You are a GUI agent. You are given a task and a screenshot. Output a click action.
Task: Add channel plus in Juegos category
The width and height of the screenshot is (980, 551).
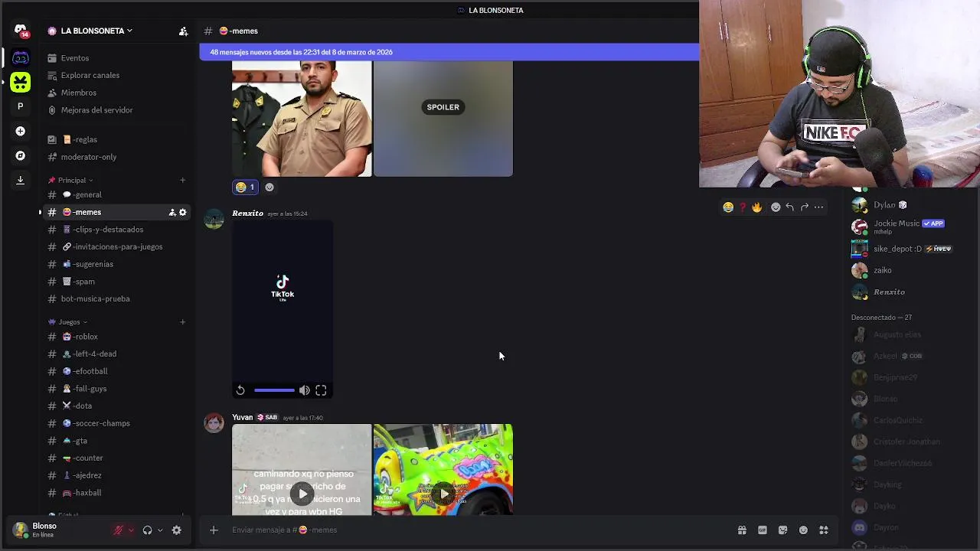tap(182, 321)
